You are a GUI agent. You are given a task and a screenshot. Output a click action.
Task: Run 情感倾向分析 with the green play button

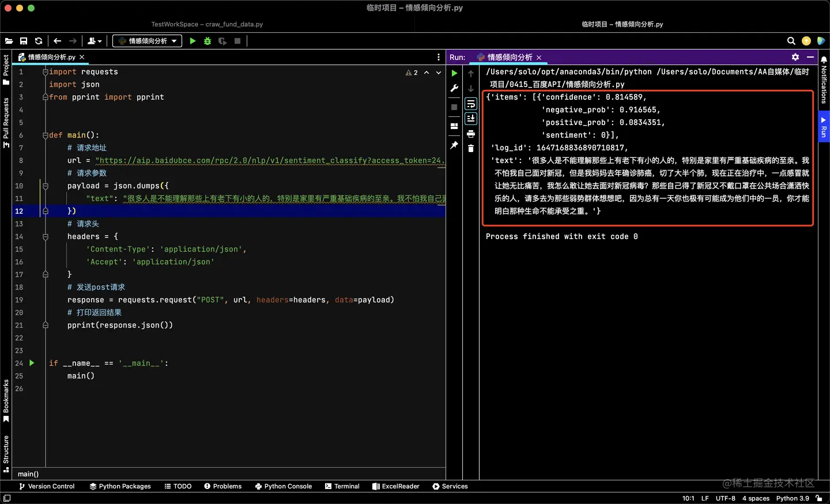193,41
